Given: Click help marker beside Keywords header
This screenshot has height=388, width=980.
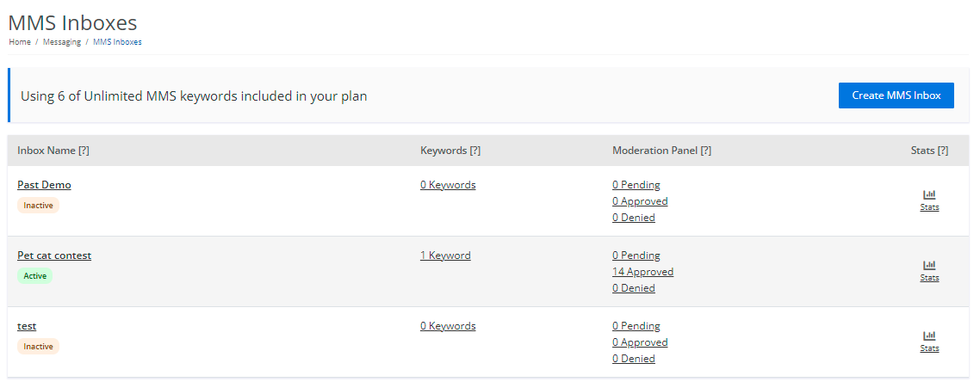Looking at the screenshot, I should point(474,151).
